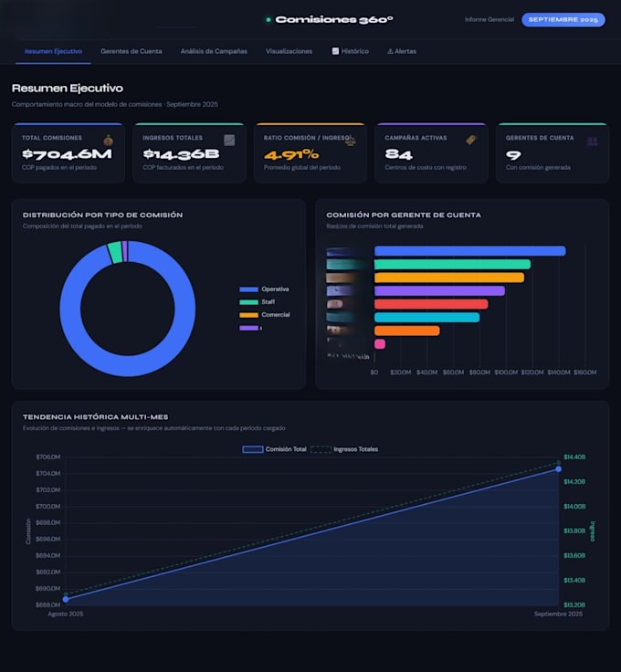This screenshot has width=621, height=672.
Task: Open the Alertas tab
Action: tap(402, 51)
